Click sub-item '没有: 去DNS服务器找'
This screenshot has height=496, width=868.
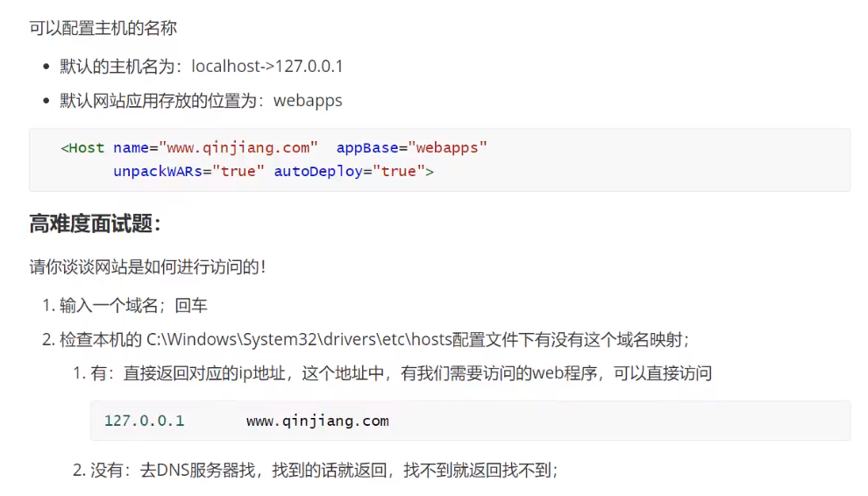[x=173, y=471]
